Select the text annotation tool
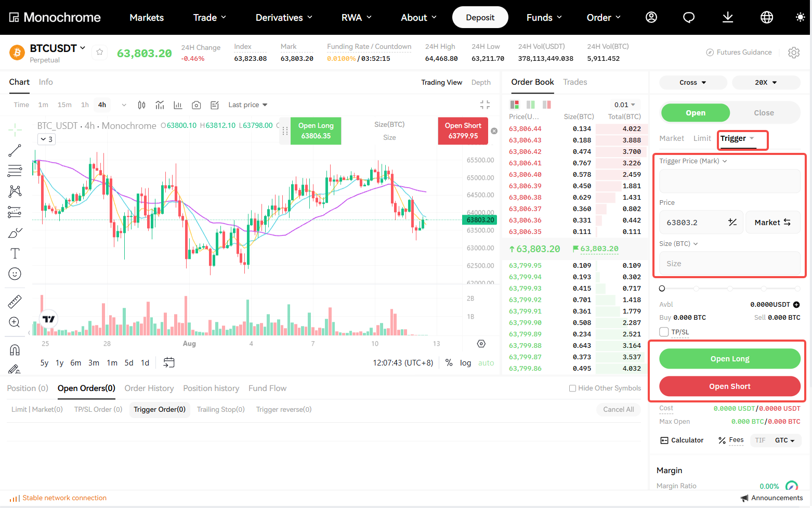Image resolution: width=812 pixels, height=508 pixels. 15,253
